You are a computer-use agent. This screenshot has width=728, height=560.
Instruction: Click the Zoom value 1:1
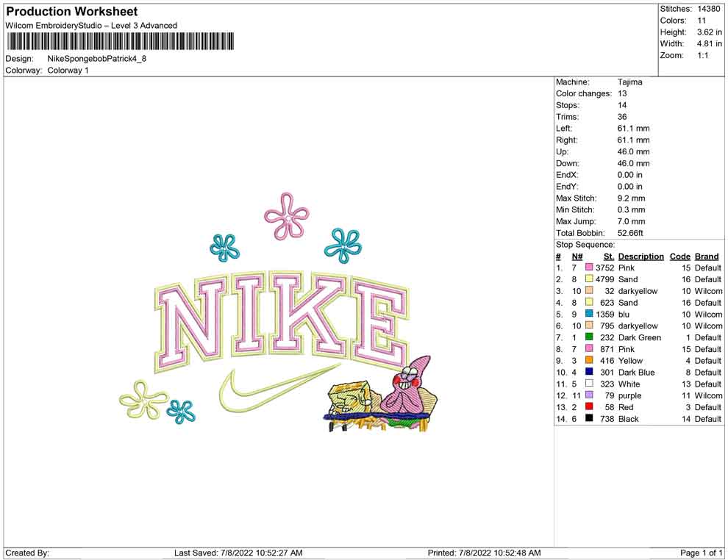pyautogui.click(x=702, y=55)
